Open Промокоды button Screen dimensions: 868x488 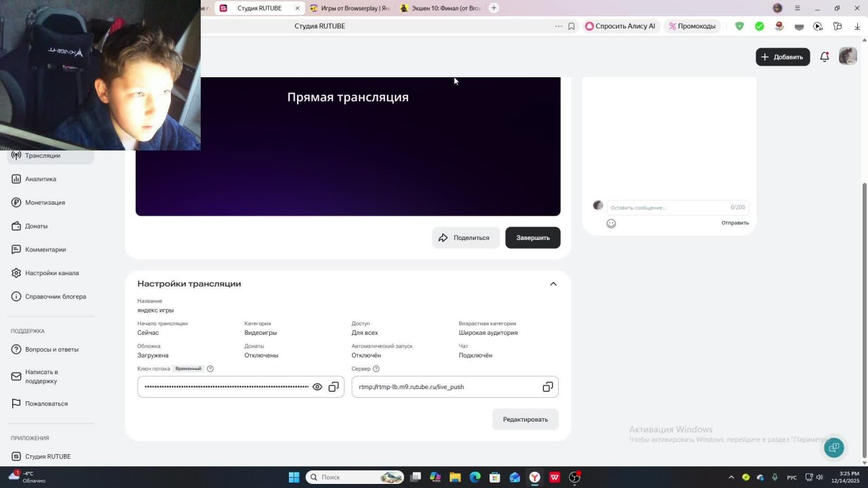click(692, 26)
